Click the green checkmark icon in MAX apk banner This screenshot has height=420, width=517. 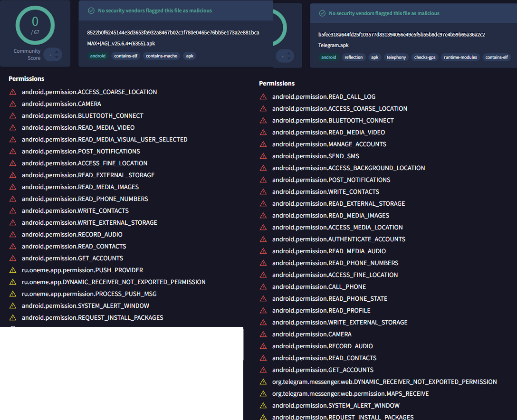(x=91, y=10)
